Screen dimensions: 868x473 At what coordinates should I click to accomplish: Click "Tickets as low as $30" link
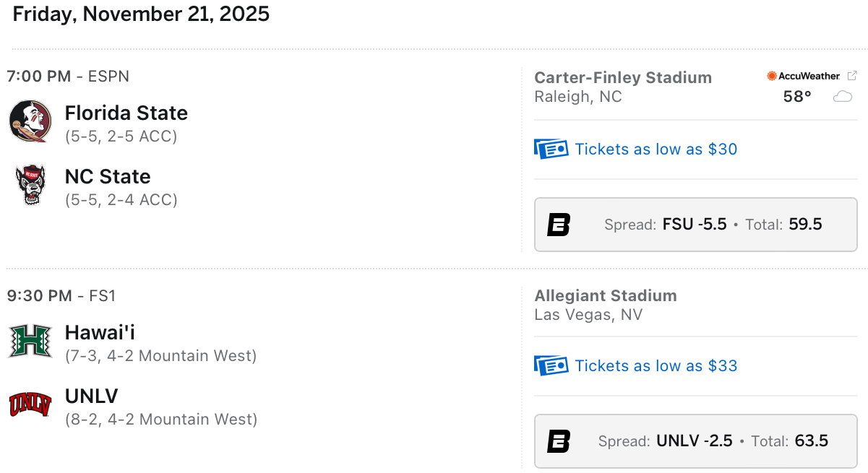click(656, 149)
